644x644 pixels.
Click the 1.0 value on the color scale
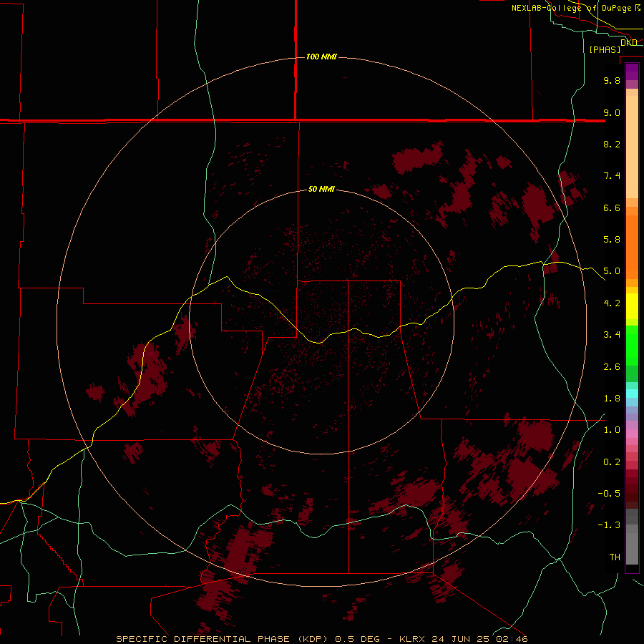(612, 430)
